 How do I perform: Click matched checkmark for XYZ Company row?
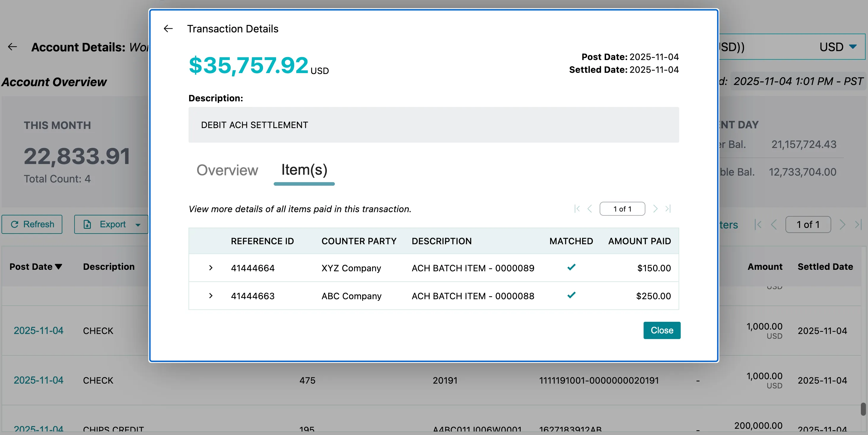tap(571, 267)
